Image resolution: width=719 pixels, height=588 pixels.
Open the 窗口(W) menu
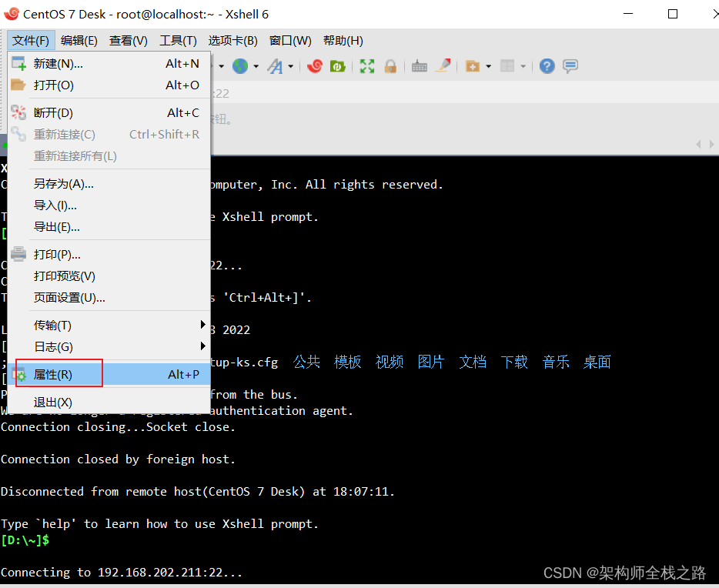click(290, 40)
